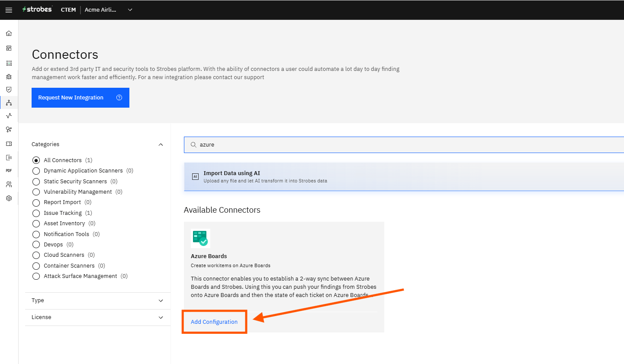Select Dynamic Application Scanners category
This screenshot has width=624, height=364.
tap(36, 171)
